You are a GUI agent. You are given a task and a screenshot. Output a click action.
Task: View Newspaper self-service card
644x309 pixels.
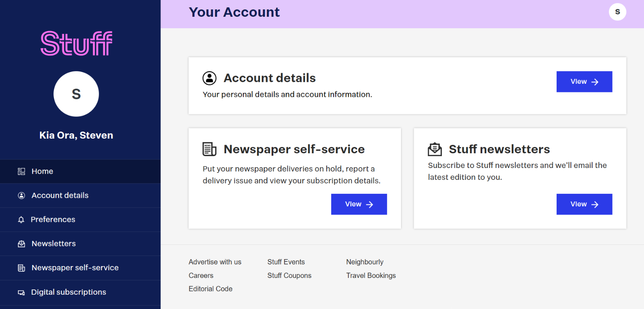pyautogui.click(x=359, y=204)
